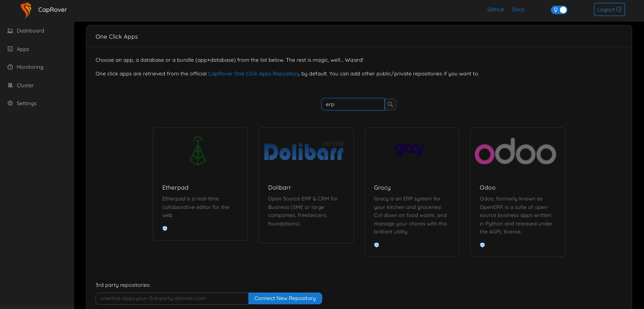
Task: Click the verified shield on the Grocy card
Action: (x=377, y=245)
